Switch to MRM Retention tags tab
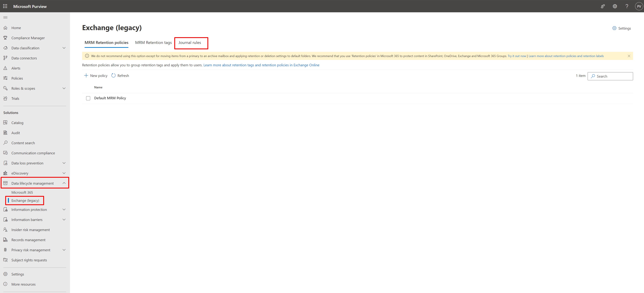Image resolution: width=644 pixels, height=293 pixels. point(153,43)
